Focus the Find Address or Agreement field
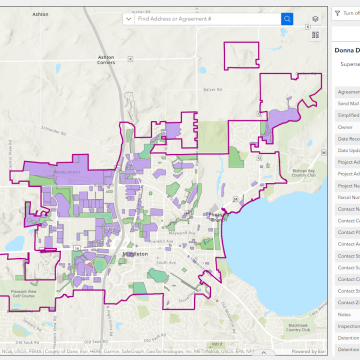This screenshot has width=360, height=360. pos(208,19)
